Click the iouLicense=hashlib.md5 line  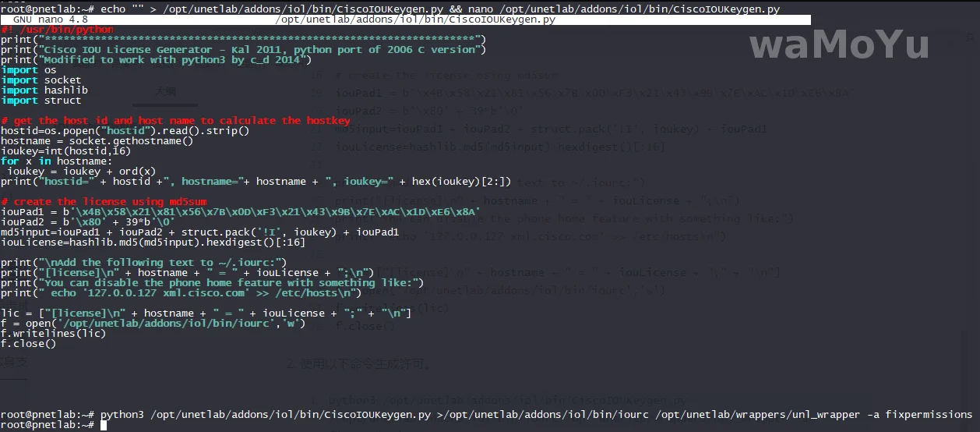click(153, 243)
